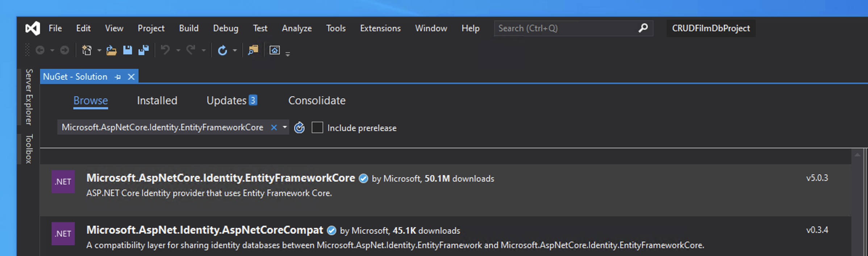This screenshot has height=256, width=868.
Task: Pin the NuGet - Solution tab
Action: click(x=118, y=77)
